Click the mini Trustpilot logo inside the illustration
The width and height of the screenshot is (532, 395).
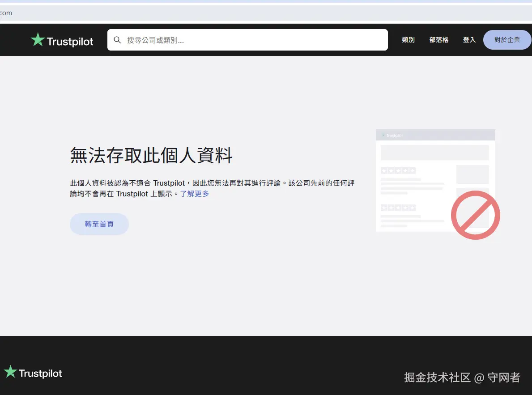(x=392, y=135)
